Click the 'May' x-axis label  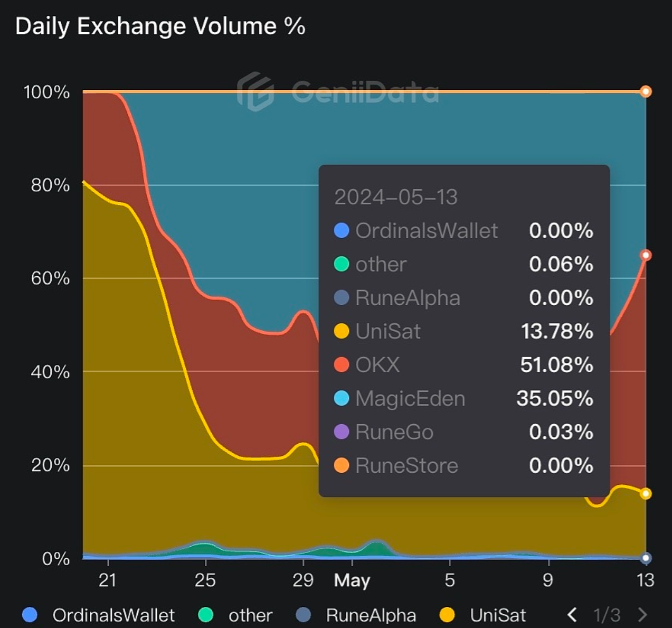tap(352, 580)
